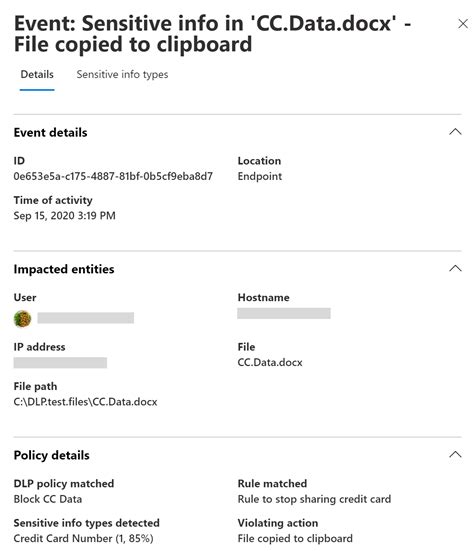Close the event details panel

[463, 24]
